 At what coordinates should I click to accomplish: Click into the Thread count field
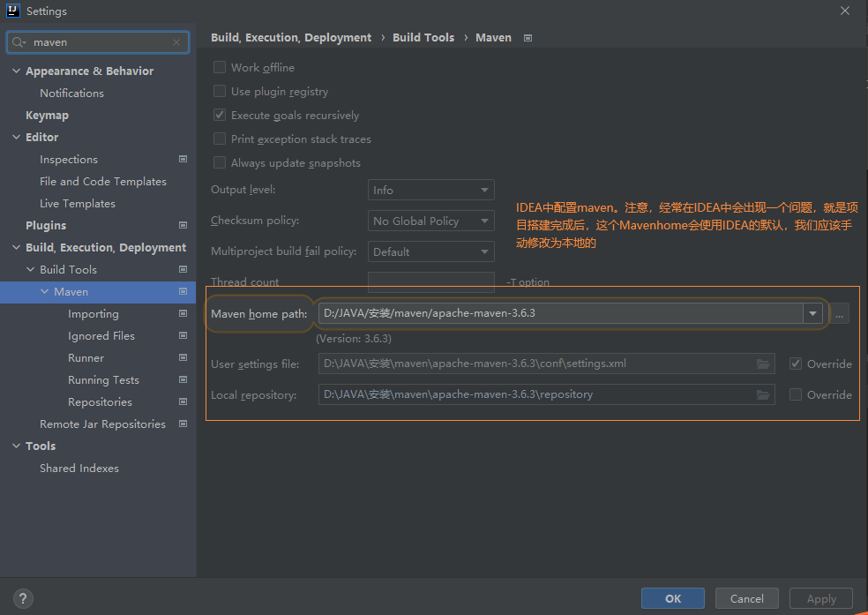coord(430,281)
